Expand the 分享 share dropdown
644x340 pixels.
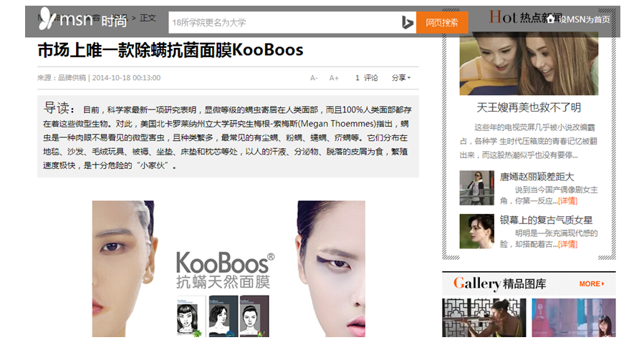401,77
